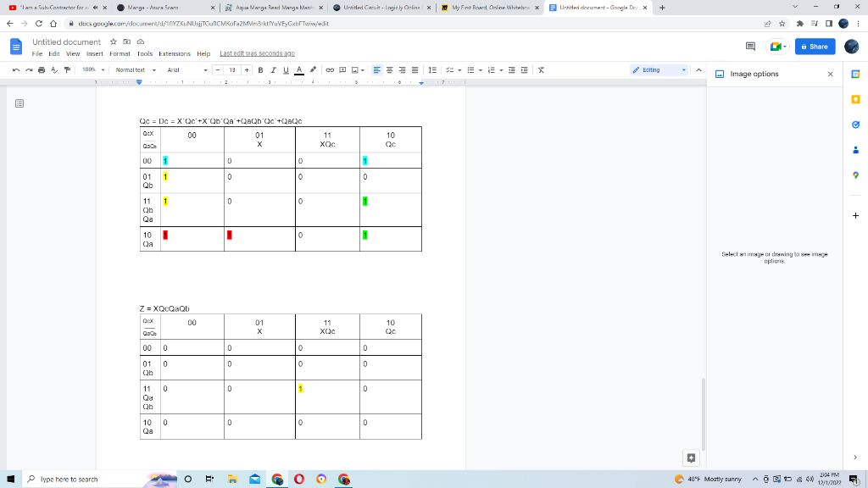Enable bulleted list formatting
The width and height of the screenshot is (868, 488).
pos(471,70)
